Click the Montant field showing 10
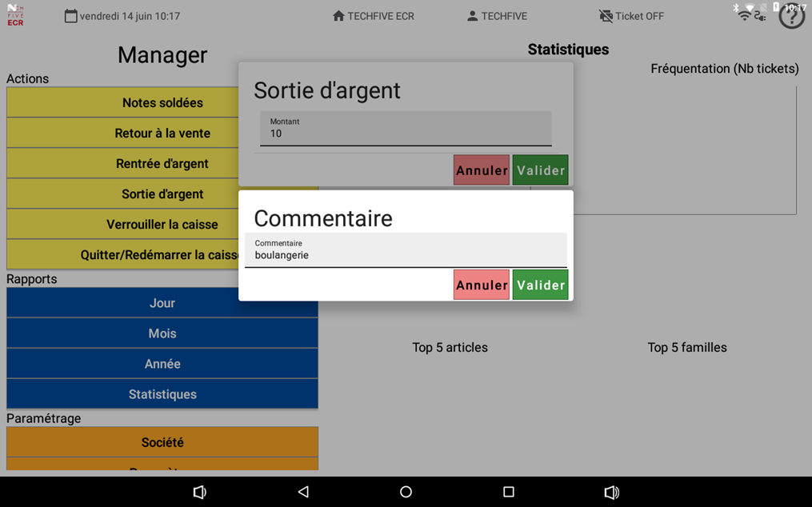Screen dimensions: 812x507 (406, 129)
